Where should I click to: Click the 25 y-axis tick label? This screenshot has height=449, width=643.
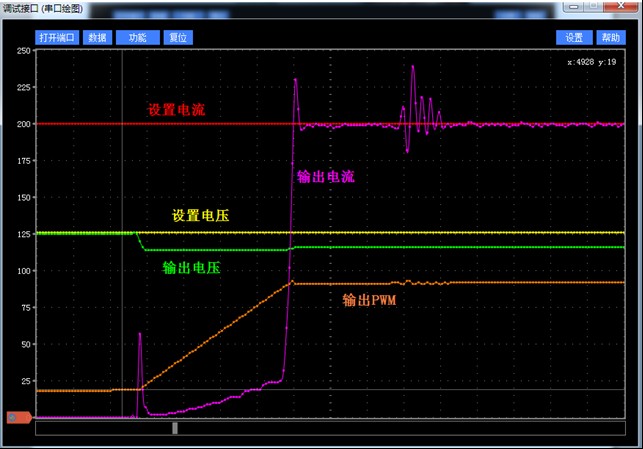26,381
